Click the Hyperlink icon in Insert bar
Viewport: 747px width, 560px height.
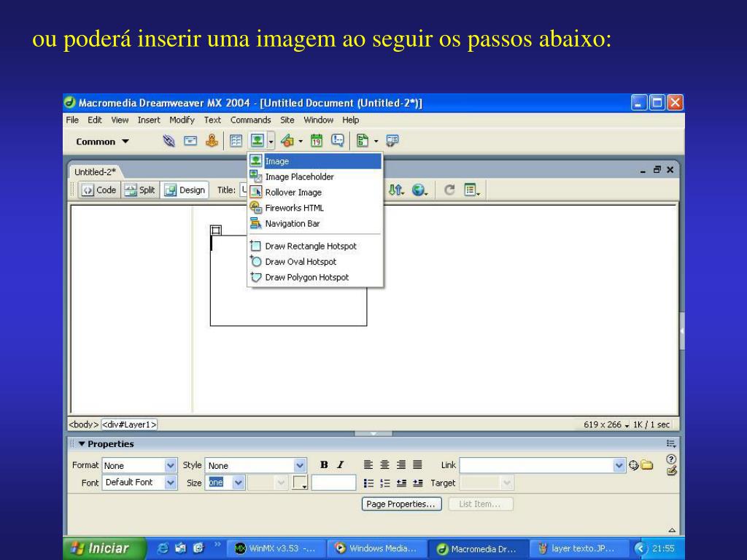169,141
